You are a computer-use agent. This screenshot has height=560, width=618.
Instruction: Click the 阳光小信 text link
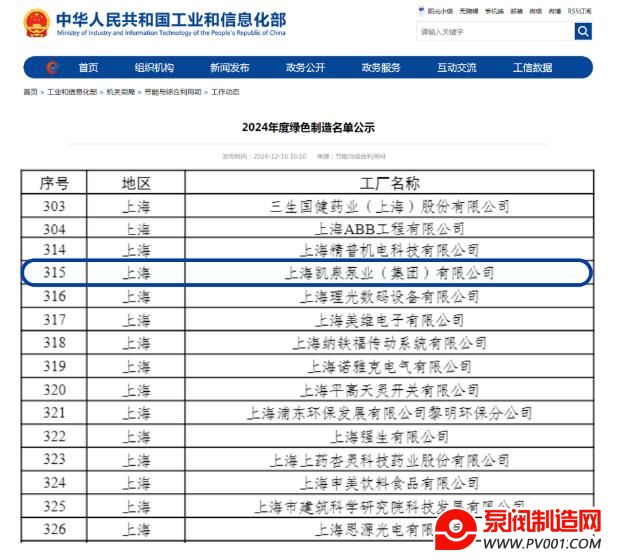[440, 11]
